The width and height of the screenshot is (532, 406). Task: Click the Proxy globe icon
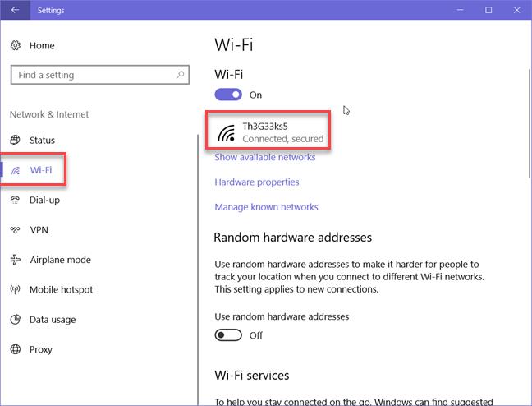point(16,349)
